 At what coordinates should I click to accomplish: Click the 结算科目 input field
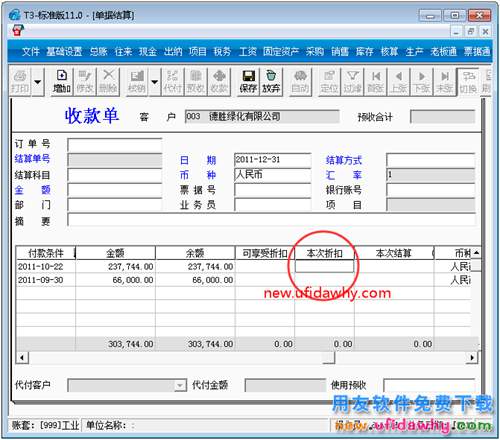click(x=115, y=175)
